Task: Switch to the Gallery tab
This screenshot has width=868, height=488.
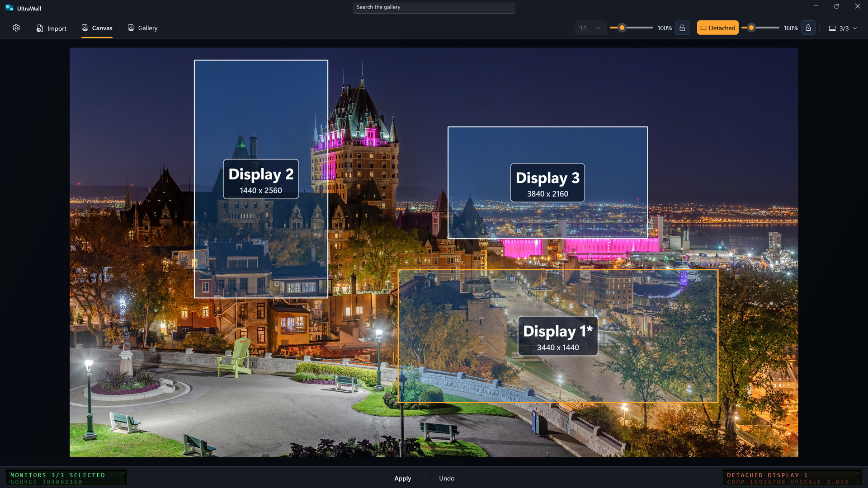Action: [x=142, y=28]
